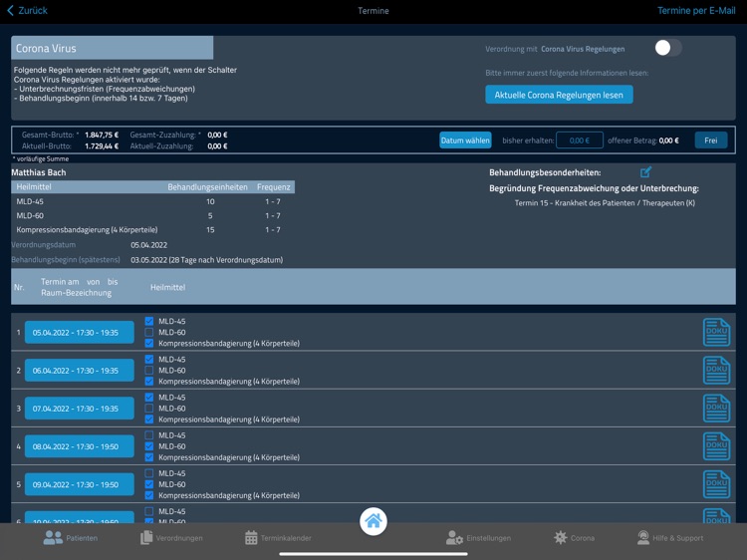Open appointment 07.04.2022 - 17:30 - 19:35
Image resolution: width=747 pixels, height=560 pixels.
click(79, 409)
